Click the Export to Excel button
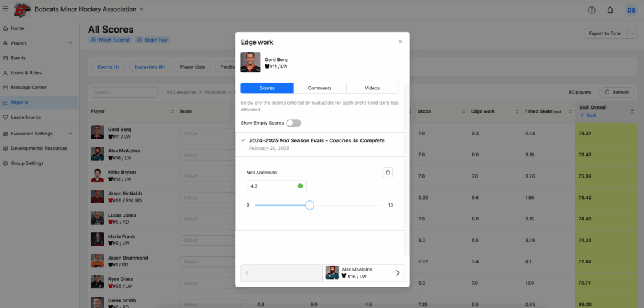 (x=605, y=33)
